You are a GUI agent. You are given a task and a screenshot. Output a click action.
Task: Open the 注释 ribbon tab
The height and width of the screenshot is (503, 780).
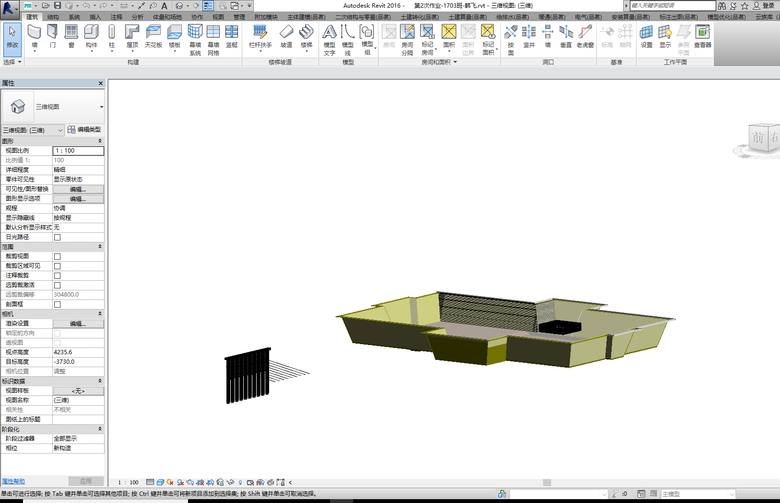116,17
